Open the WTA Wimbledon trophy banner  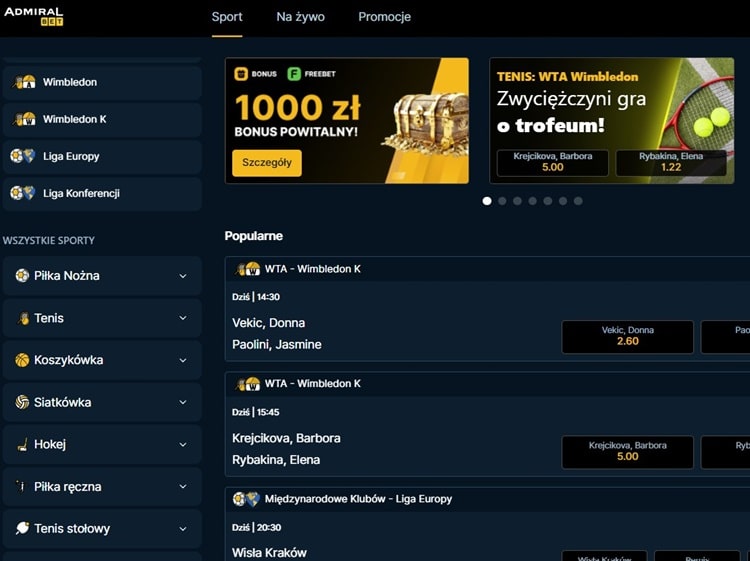click(x=612, y=121)
